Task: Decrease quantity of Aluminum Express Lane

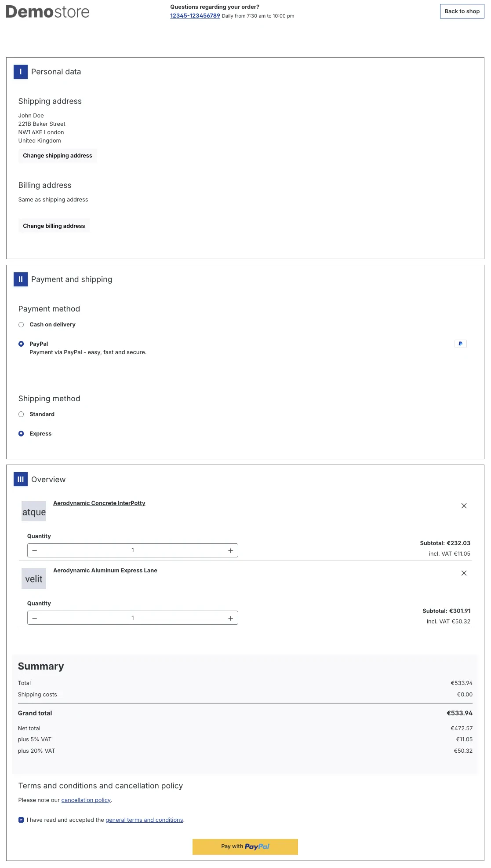Action: coord(35,618)
